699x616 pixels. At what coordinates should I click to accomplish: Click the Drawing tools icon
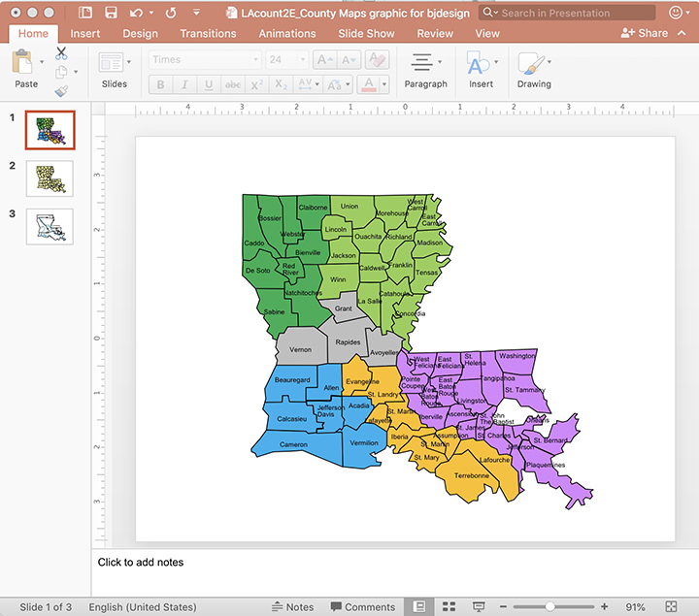[530, 63]
